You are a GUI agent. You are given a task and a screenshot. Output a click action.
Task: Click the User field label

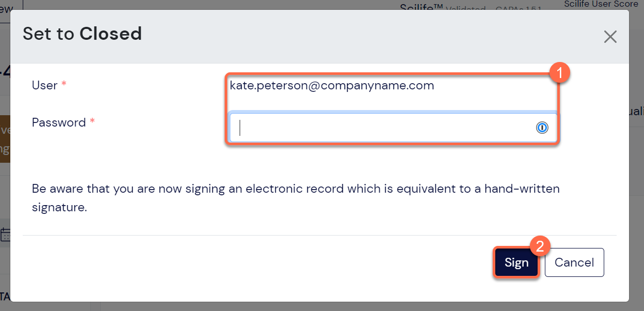(x=44, y=85)
